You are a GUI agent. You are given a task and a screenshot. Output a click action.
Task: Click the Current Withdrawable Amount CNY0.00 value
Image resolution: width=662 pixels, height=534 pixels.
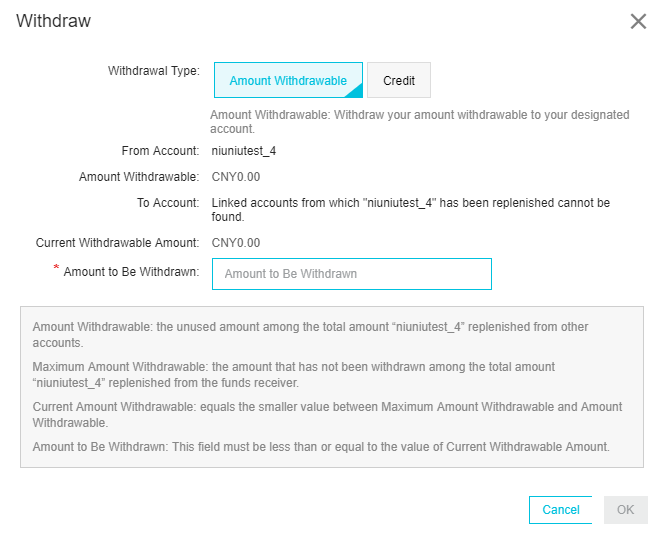pos(236,243)
